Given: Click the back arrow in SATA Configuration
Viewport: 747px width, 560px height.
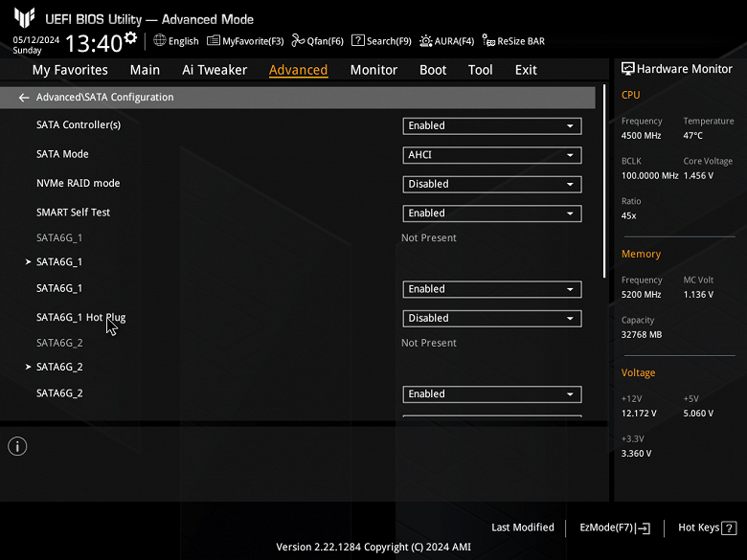Looking at the screenshot, I should tap(23, 98).
